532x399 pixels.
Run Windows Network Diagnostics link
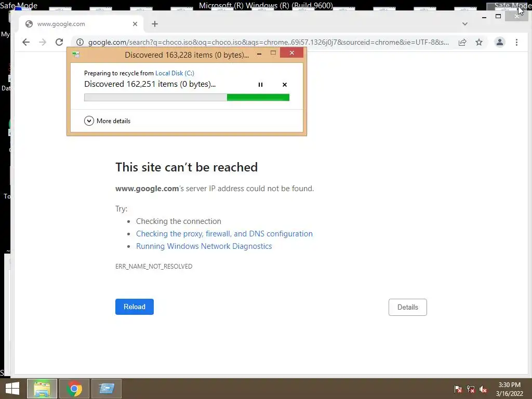point(204,246)
